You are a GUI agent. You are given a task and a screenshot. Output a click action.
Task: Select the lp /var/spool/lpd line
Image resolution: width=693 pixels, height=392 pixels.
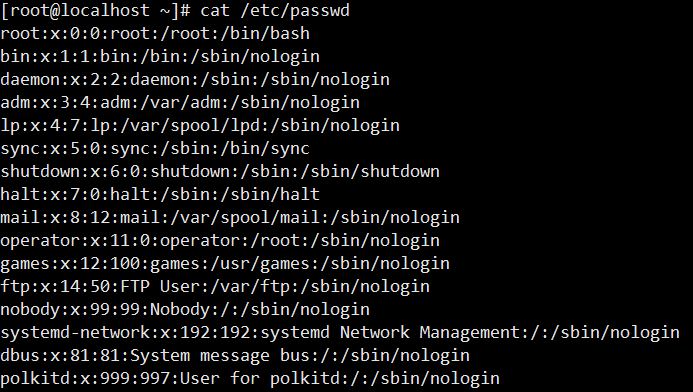(200, 125)
